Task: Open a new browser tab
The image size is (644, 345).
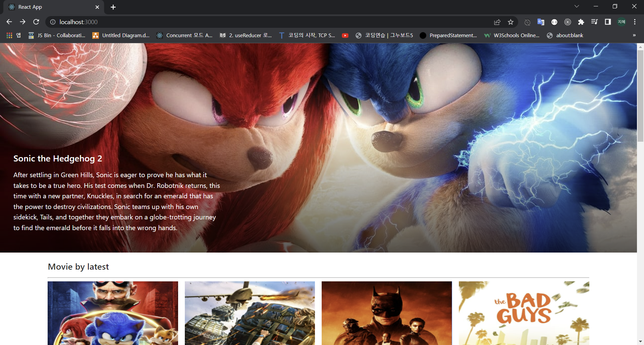Action: 113,7
